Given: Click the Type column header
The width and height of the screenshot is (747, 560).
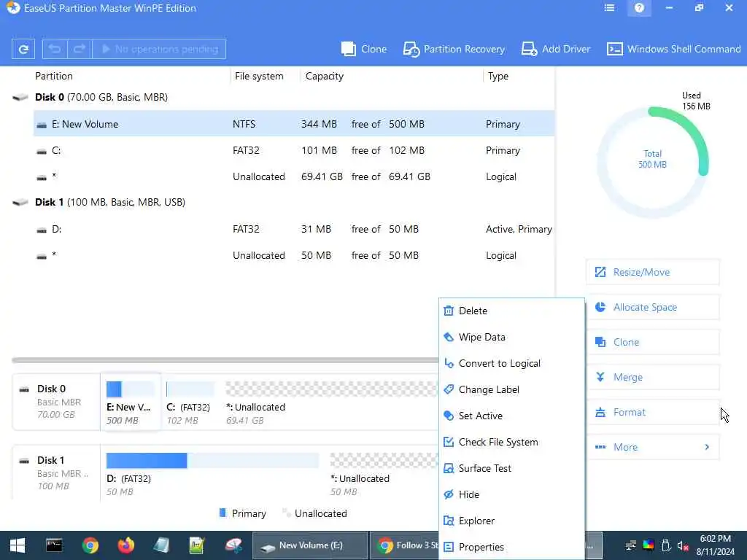Looking at the screenshot, I should click(498, 76).
